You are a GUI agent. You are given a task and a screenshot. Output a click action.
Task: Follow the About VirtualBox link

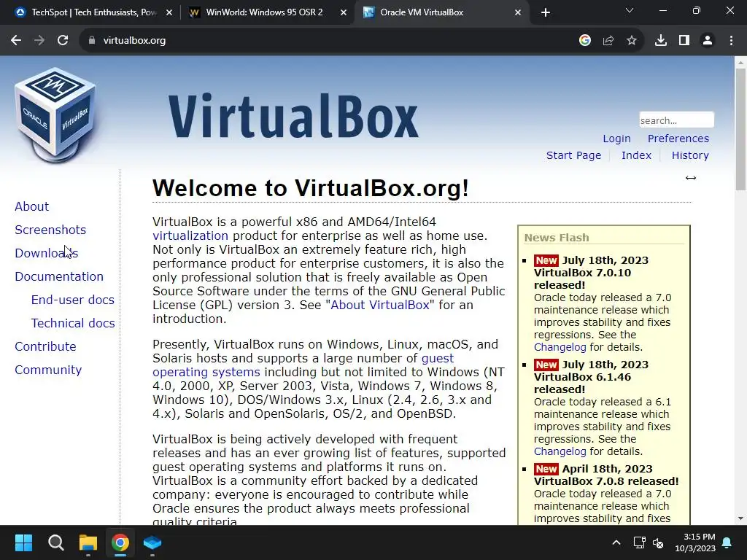click(379, 305)
